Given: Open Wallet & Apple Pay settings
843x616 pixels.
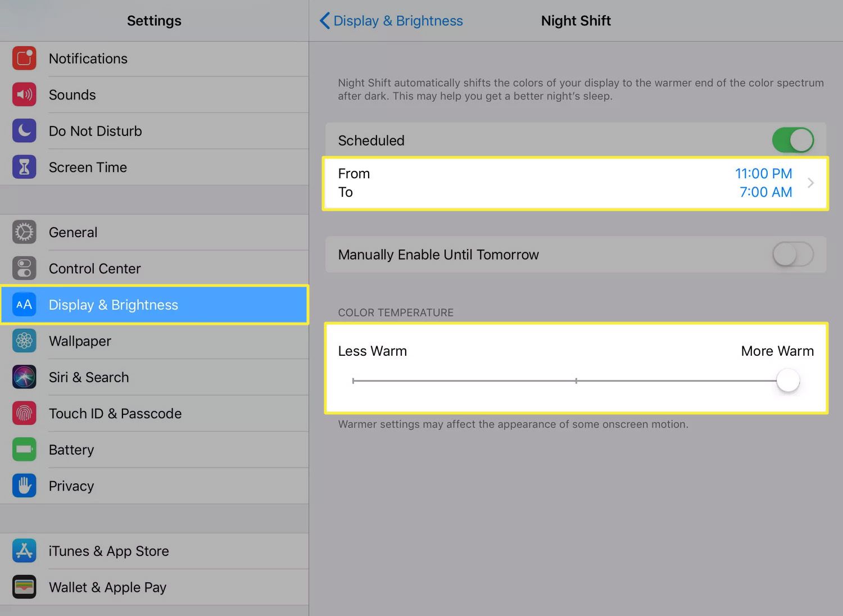Looking at the screenshot, I should [x=107, y=587].
